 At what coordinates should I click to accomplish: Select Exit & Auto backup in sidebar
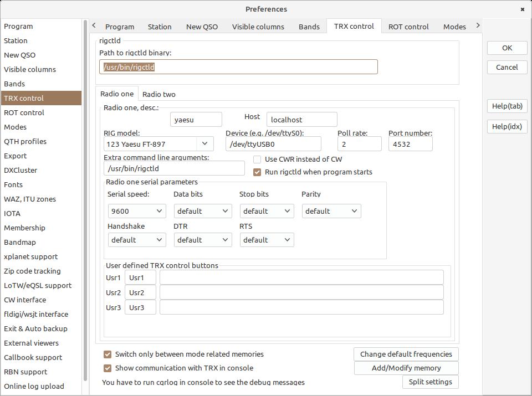pyautogui.click(x=41, y=329)
